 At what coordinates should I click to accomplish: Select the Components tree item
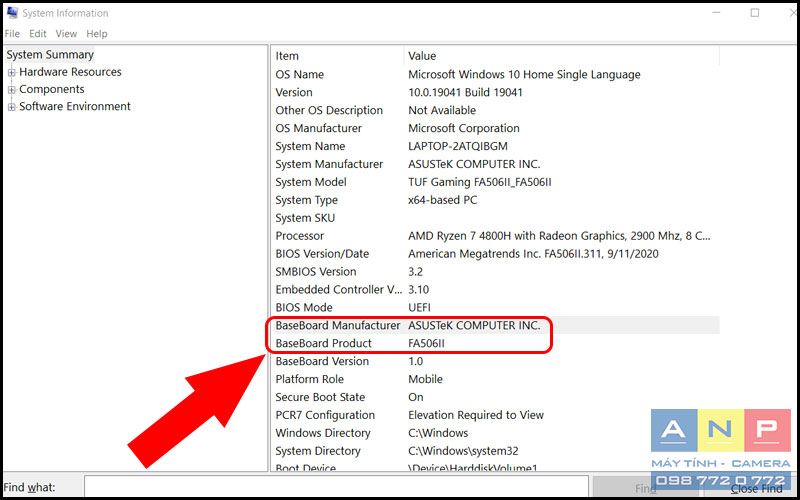point(52,89)
